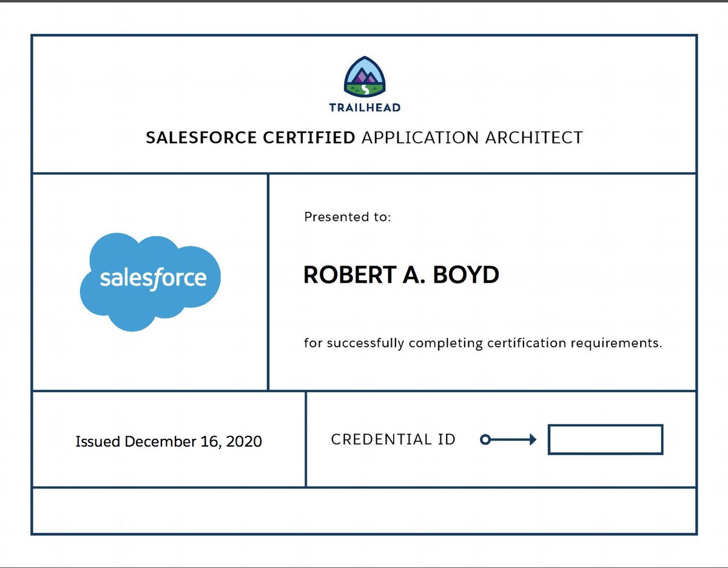This screenshot has height=568, width=728.
Task: Click the certification requirements sentence
Action: point(484,343)
